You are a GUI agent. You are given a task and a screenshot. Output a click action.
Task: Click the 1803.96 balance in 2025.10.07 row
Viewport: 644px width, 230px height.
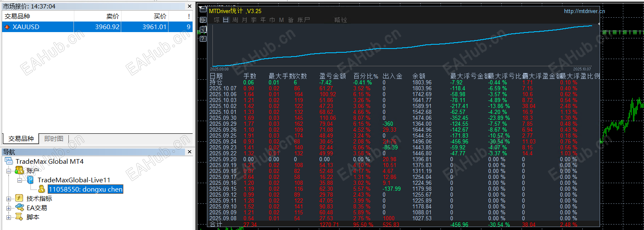click(x=422, y=88)
